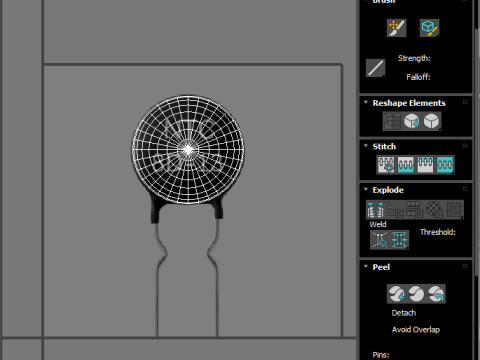Click the Threshold: label
The height and width of the screenshot is (360, 480).
coord(438,232)
